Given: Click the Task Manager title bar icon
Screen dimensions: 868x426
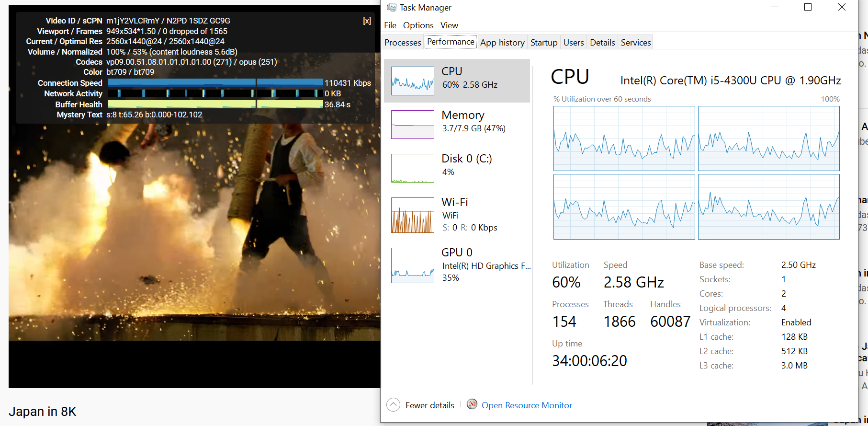Looking at the screenshot, I should pyautogui.click(x=391, y=8).
